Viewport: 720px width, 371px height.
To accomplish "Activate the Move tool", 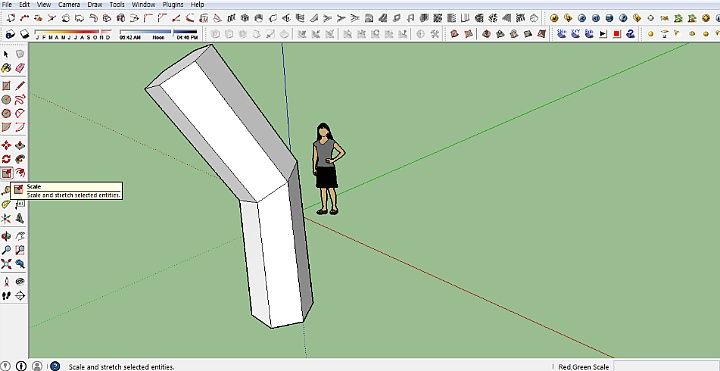I will click(x=6, y=146).
